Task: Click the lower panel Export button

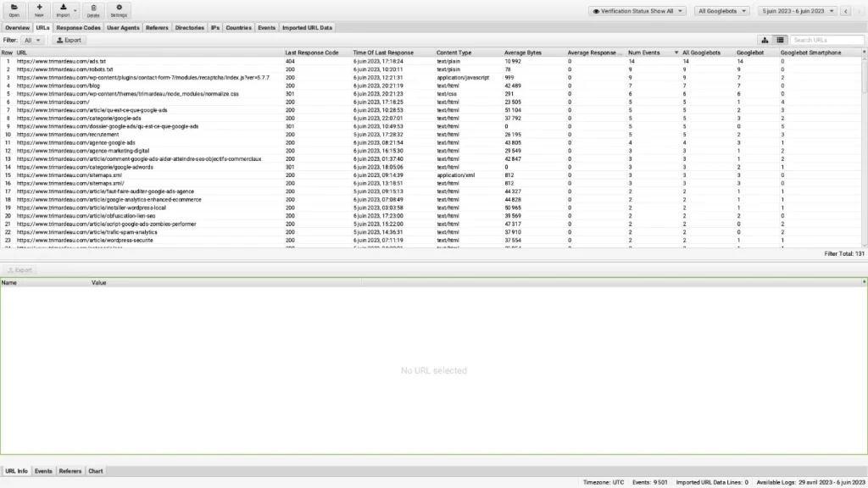Action: (x=19, y=270)
